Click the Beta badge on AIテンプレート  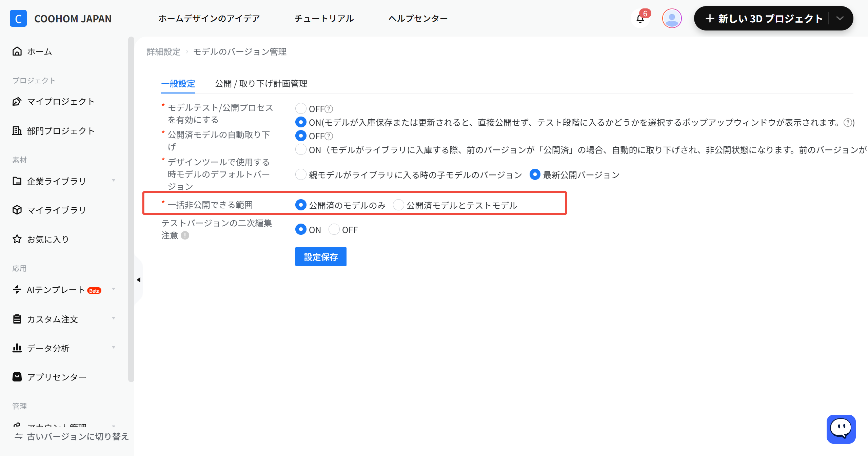[x=94, y=291]
